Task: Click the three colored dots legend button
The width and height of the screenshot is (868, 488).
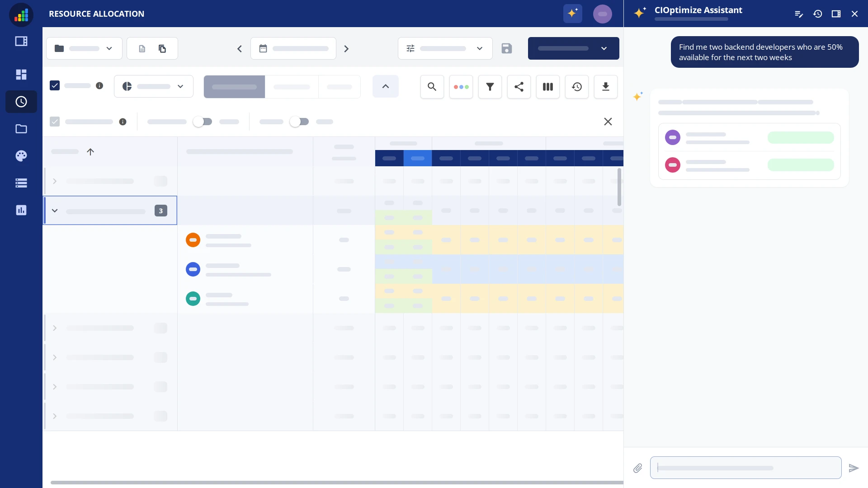Action: point(461,87)
